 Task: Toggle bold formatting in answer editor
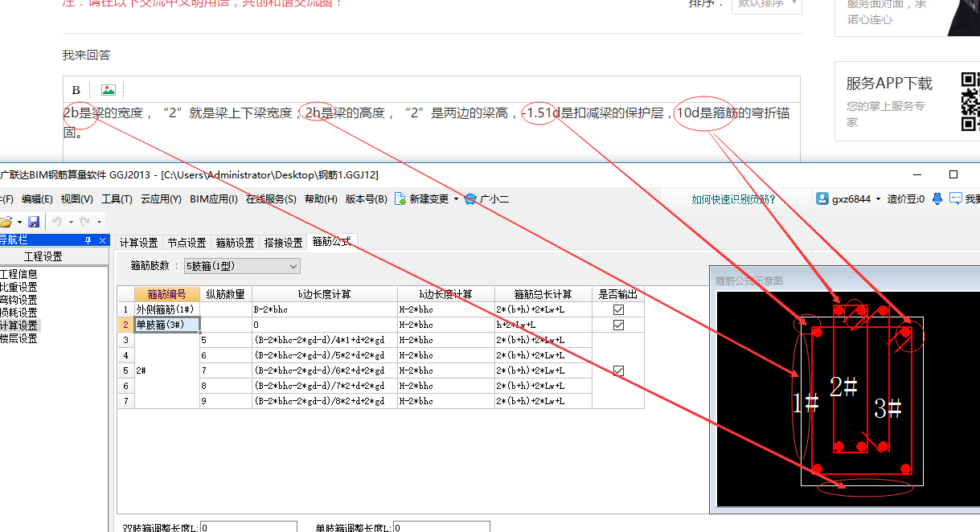pos(76,90)
